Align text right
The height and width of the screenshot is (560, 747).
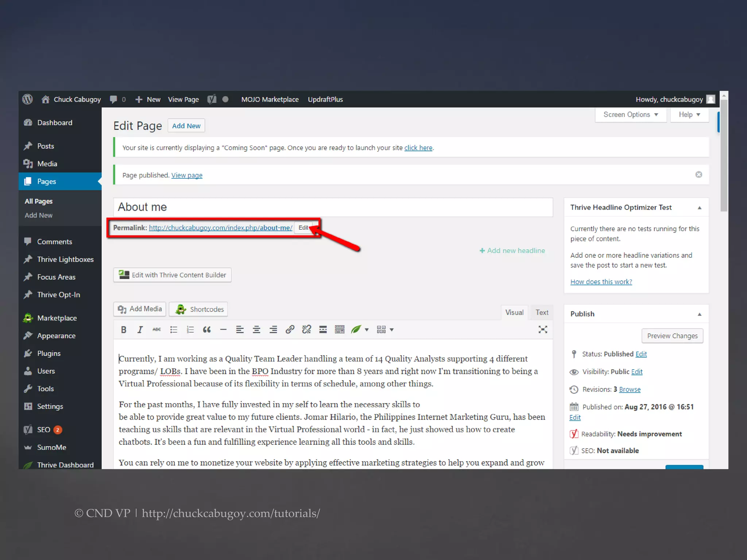pos(273,330)
